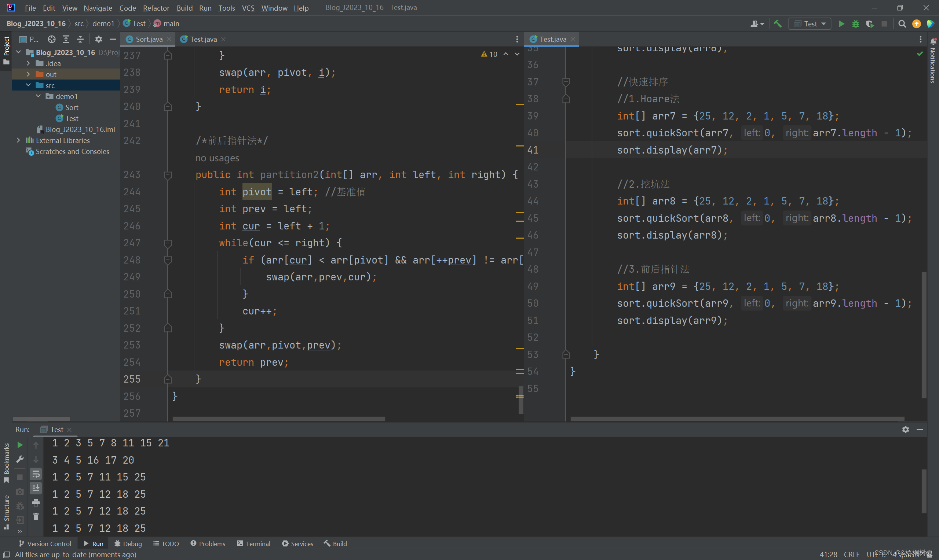Open left editor tab options three dots
The width and height of the screenshot is (939, 560).
coord(517,39)
